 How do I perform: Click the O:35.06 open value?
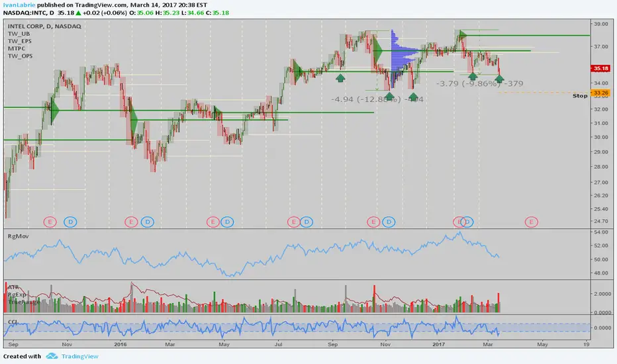click(141, 13)
